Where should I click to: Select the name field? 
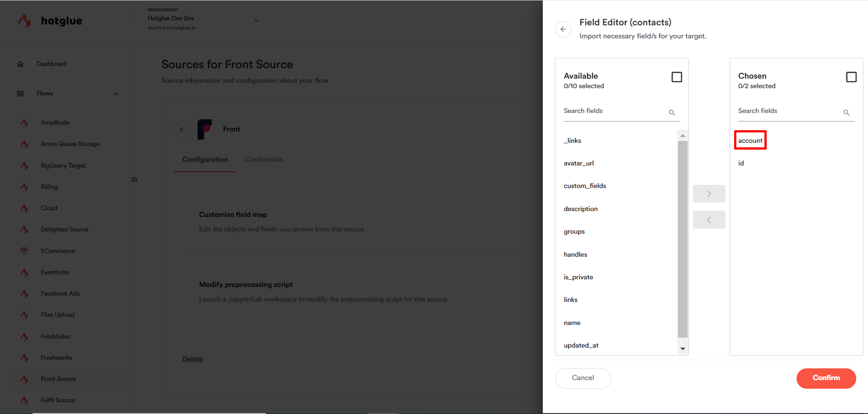tap(572, 323)
